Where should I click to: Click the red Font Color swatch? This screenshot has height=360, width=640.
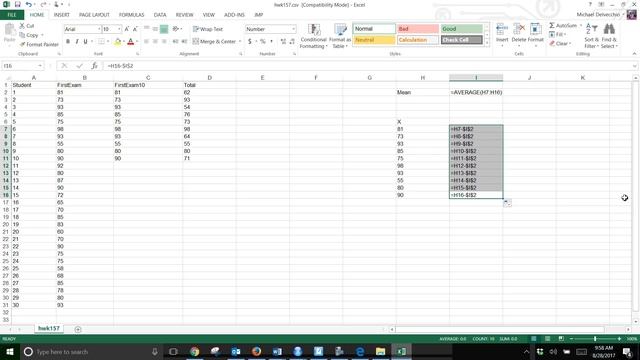[x=131, y=42]
